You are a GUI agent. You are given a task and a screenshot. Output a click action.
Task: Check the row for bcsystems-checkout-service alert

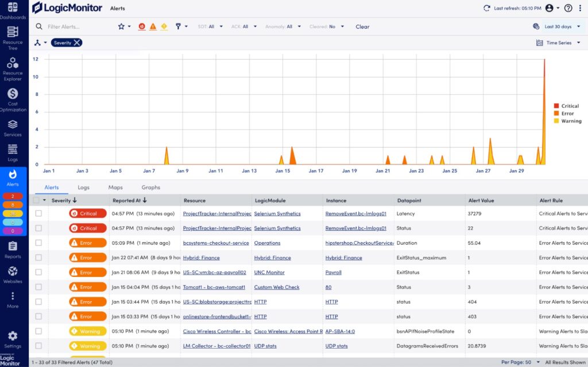coord(39,243)
